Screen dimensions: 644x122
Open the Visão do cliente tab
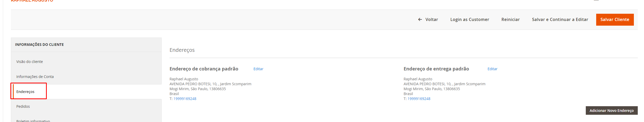(30, 62)
